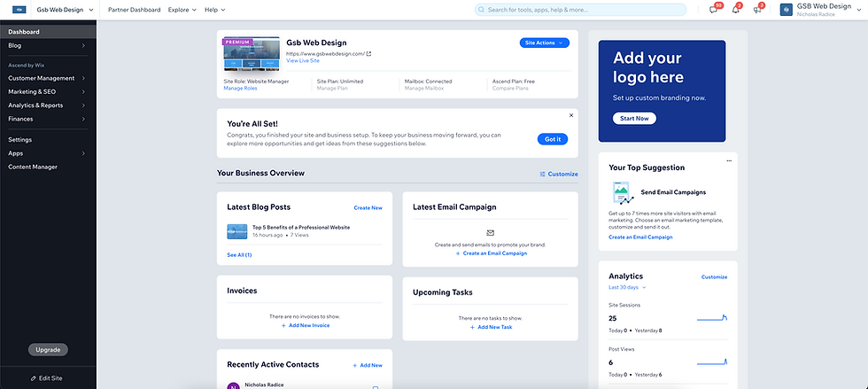868x389 pixels.
Task: Open the Gsb Web Design site switcher dropdown
Action: click(x=65, y=10)
